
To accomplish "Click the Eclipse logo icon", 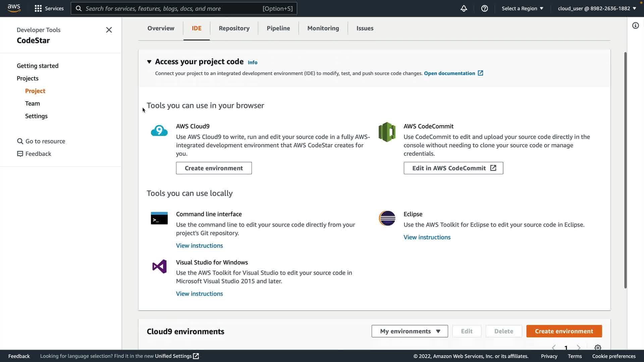I will (x=387, y=218).
